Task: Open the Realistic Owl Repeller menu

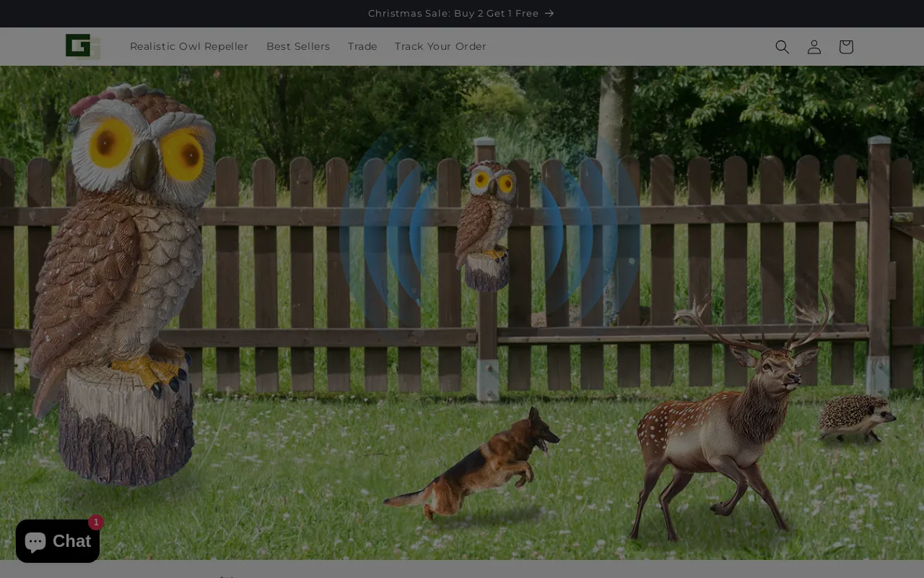Action: [x=188, y=46]
